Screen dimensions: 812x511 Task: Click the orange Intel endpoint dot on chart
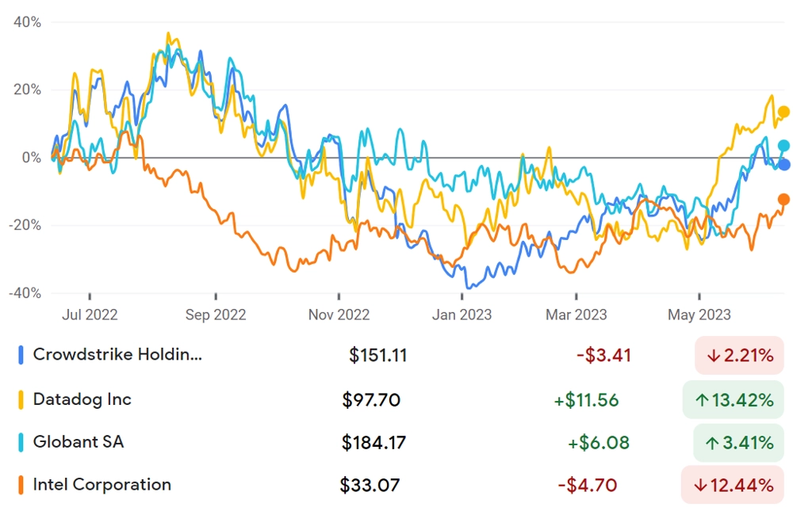[x=783, y=200]
